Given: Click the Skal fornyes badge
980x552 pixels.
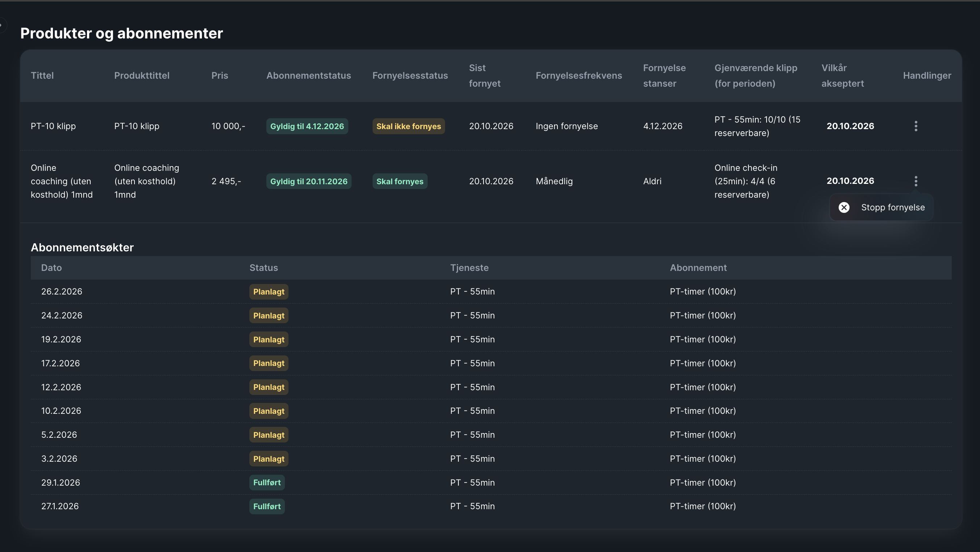Looking at the screenshot, I should (x=400, y=181).
